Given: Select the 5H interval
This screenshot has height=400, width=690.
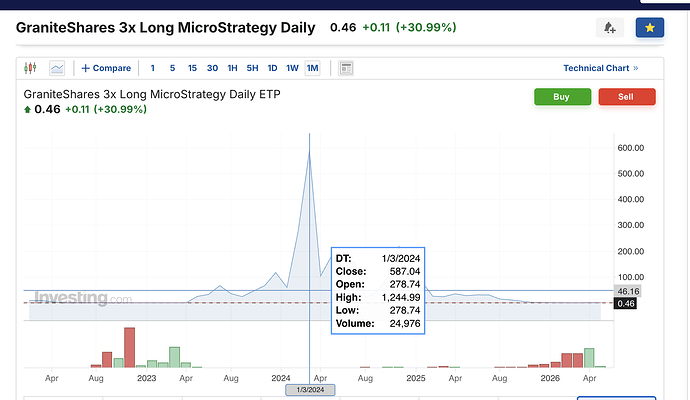Looking at the screenshot, I should tap(252, 68).
